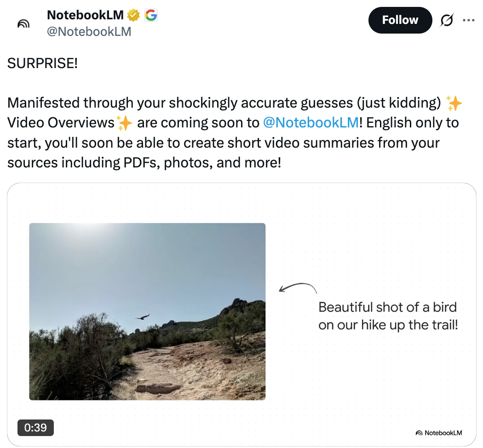Click the 0:39 video duration badge

pyautogui.click(x=35, y=428)
